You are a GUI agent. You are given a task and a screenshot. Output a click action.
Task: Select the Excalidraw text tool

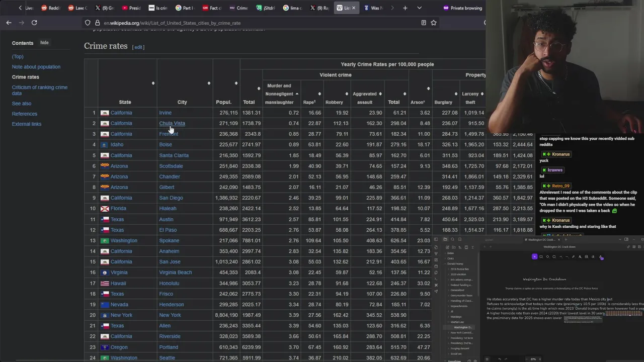[x=580, y=257]
